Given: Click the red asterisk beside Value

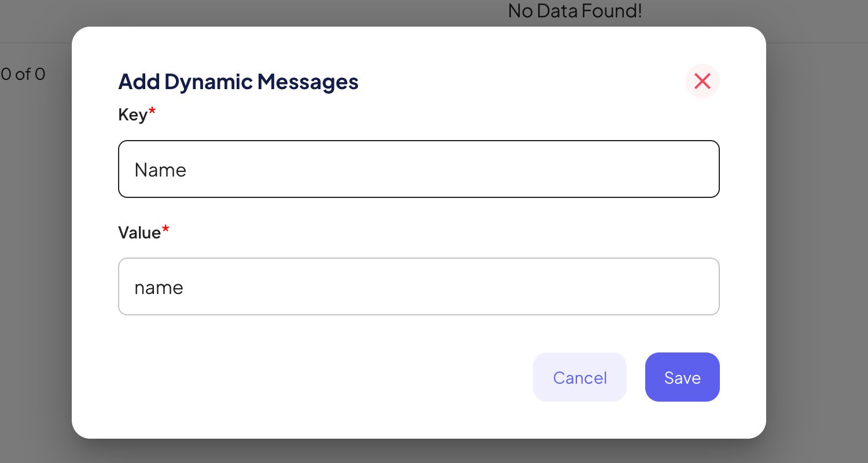Looking at the screenshot, I should [165, 230].
